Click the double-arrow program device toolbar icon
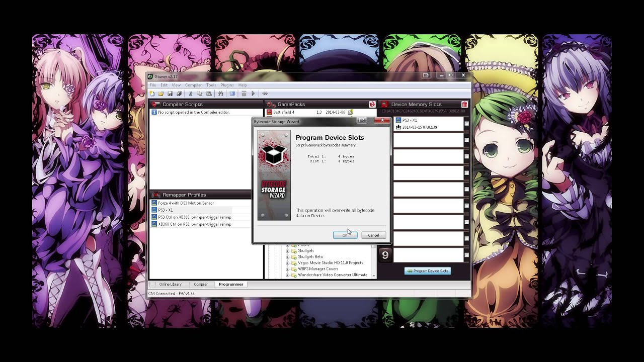 point(265,94)
